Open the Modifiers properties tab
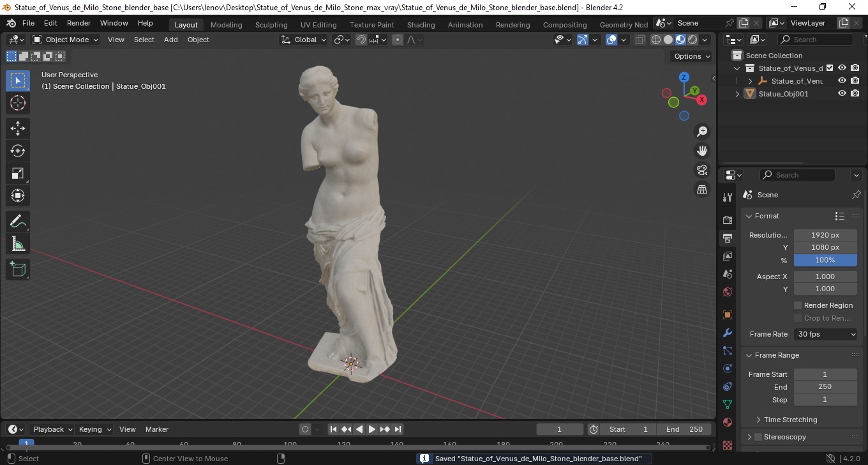Viewport: 868px width, 465px height. point(728,333)
